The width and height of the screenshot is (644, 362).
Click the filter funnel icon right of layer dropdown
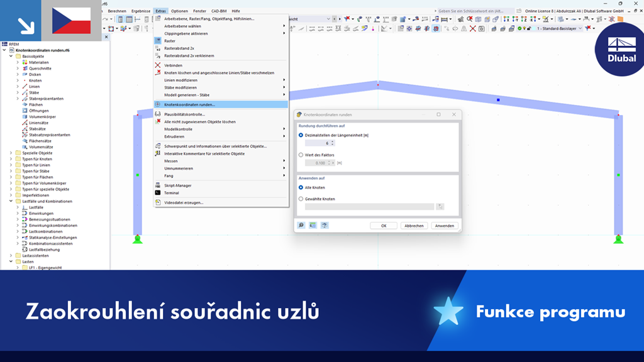coord(589,28)
